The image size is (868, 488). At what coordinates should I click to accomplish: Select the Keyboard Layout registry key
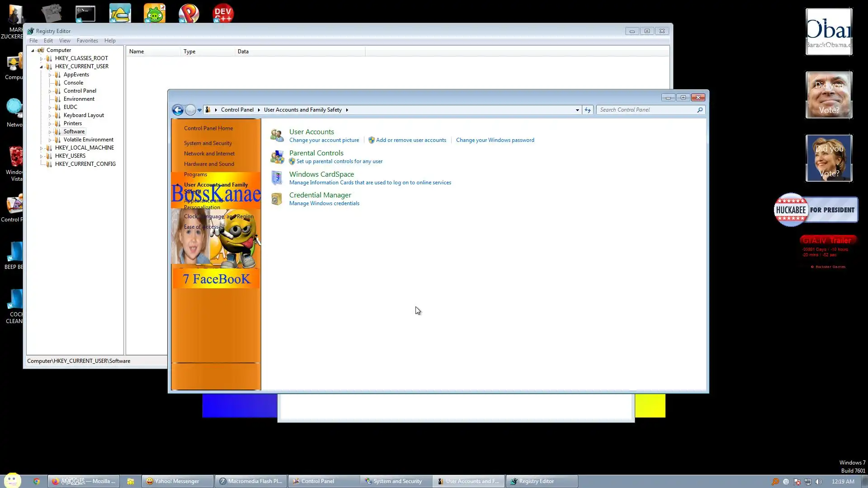[84, 115]
